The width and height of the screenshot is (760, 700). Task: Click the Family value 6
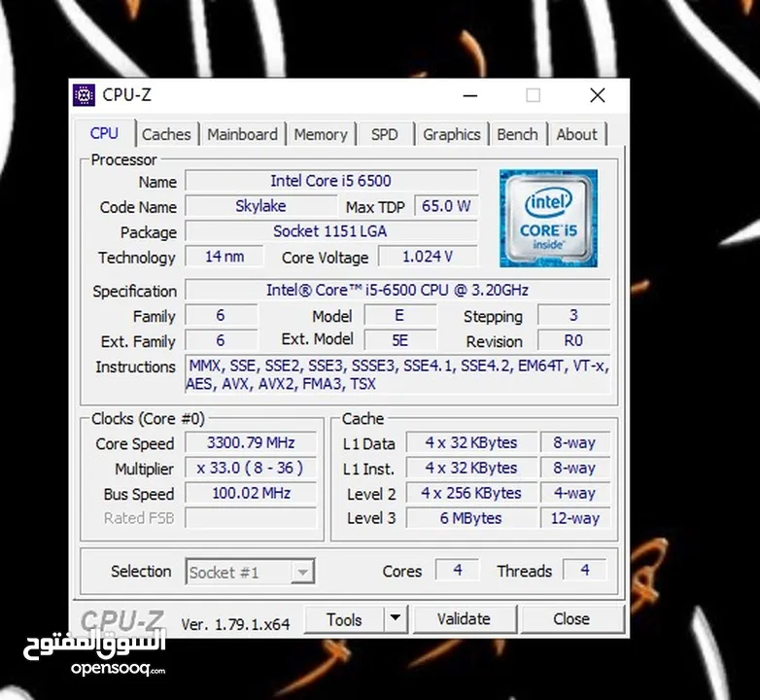pos(221,316)
